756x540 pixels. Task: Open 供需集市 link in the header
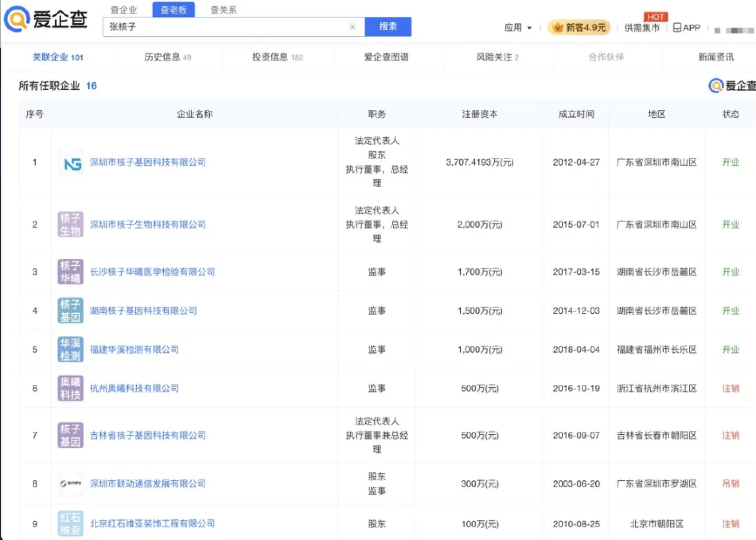tap(642, 27)
